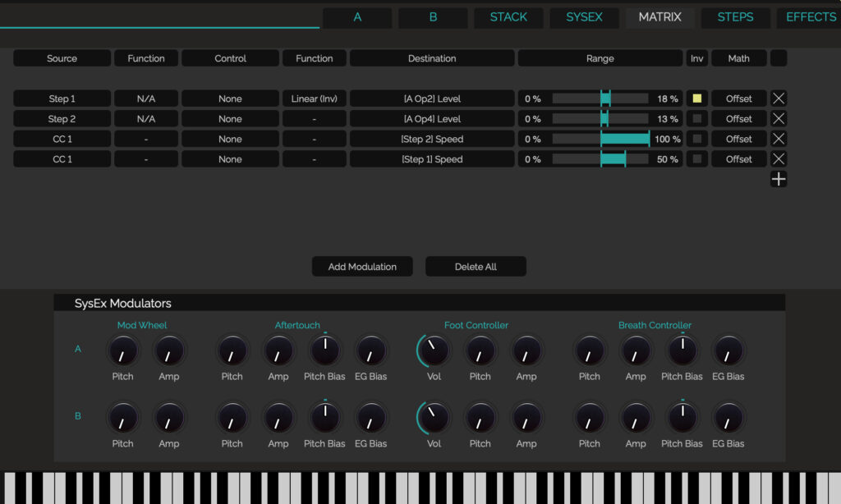Image resolution: width=841 pixels, height=504 pixels.
Task: Toggle Inv checkbox for Step 1 Speed row
Action: click(696, 158)
